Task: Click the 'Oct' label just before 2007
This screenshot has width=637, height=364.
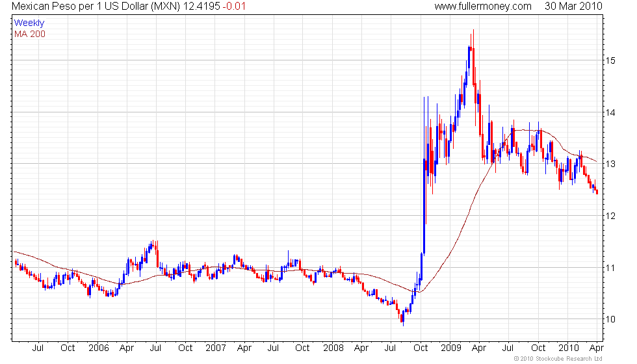Action: 185,348
